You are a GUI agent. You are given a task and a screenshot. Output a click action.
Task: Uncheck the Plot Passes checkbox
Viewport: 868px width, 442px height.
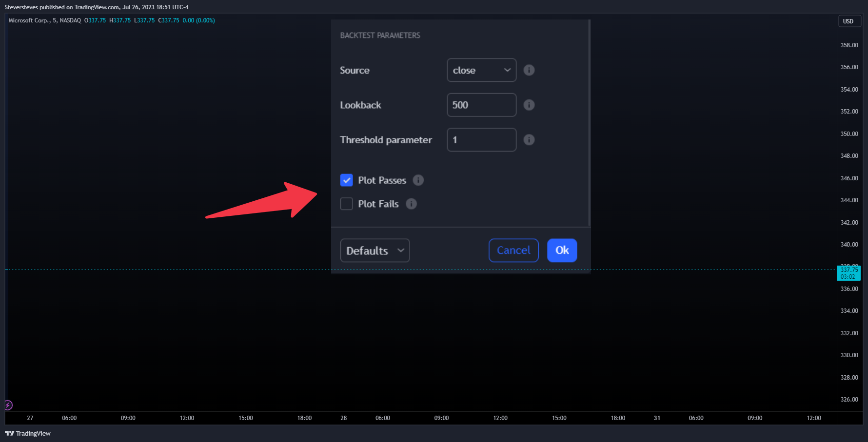[x=347, y=180]
